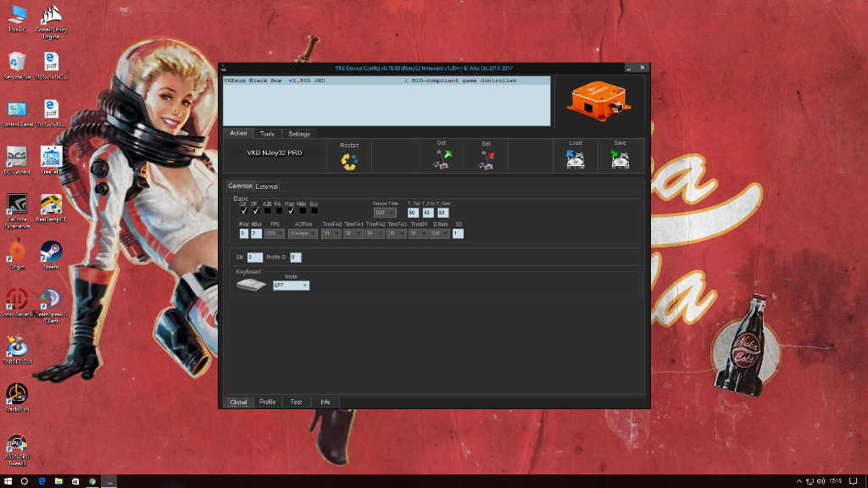Select the GeForce Experience desktop shortcut
This screenshot has width=868, height=488.
pos(17,211)
